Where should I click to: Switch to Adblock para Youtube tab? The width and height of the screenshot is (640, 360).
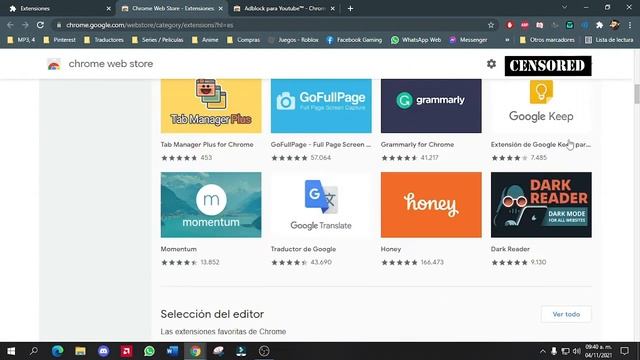tap(284, 8)
